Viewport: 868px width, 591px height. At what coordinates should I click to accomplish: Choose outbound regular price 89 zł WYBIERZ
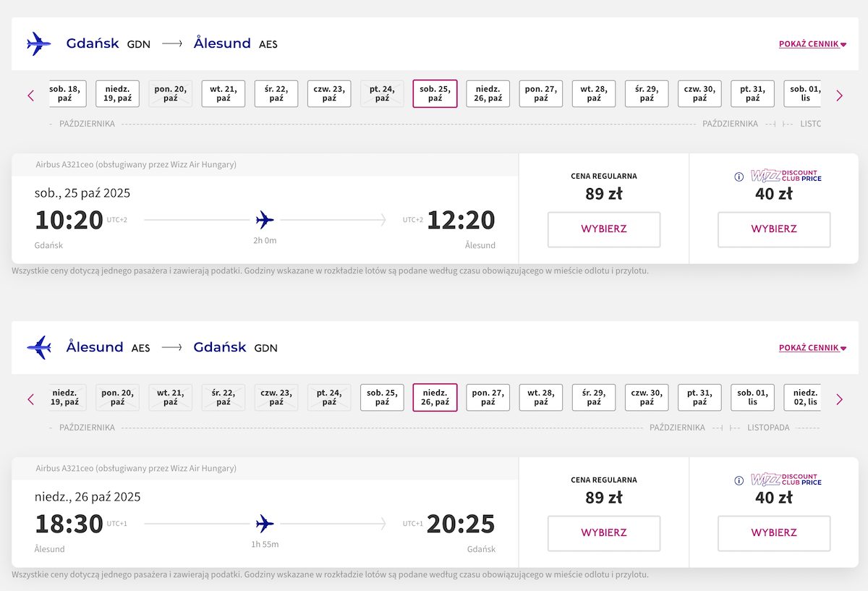click(604, 229)
